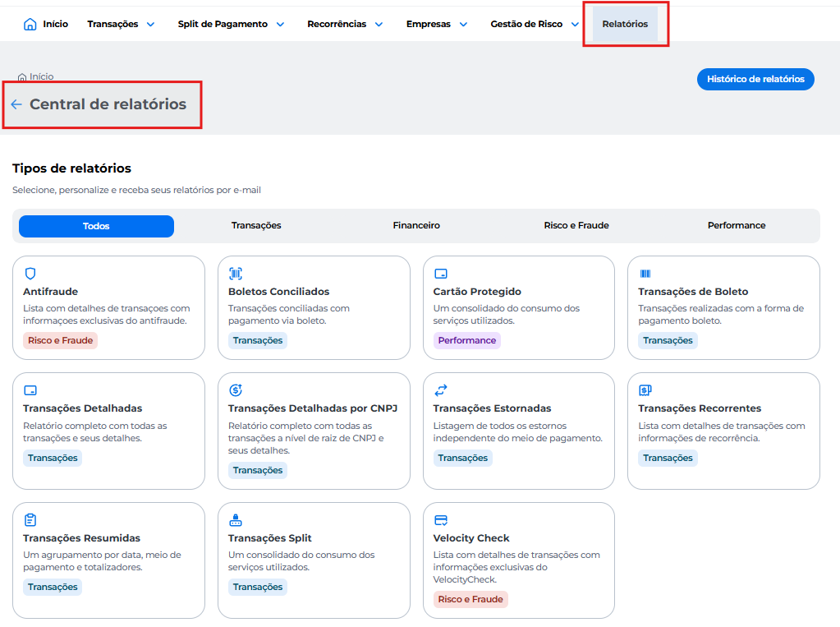
Task: Click the small home icon in the breadcrumb
Action: 22,76
